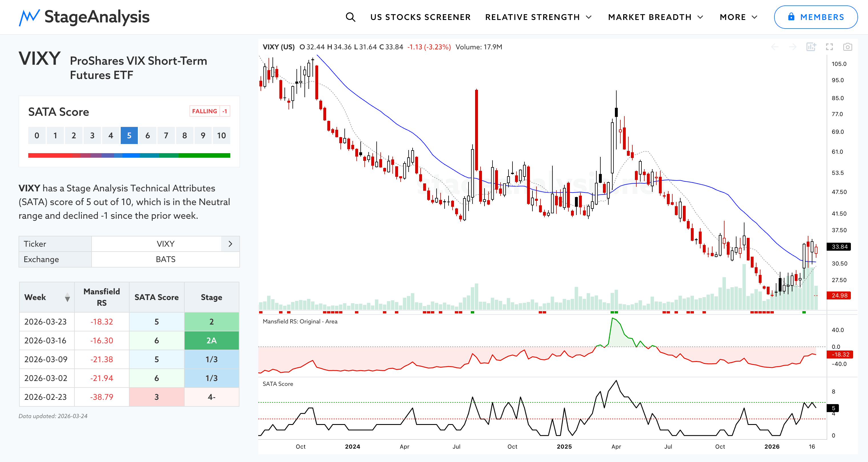Sort table by Week column arrow
This screenshot has height=462, width=868.
click(x=67, y=297)
